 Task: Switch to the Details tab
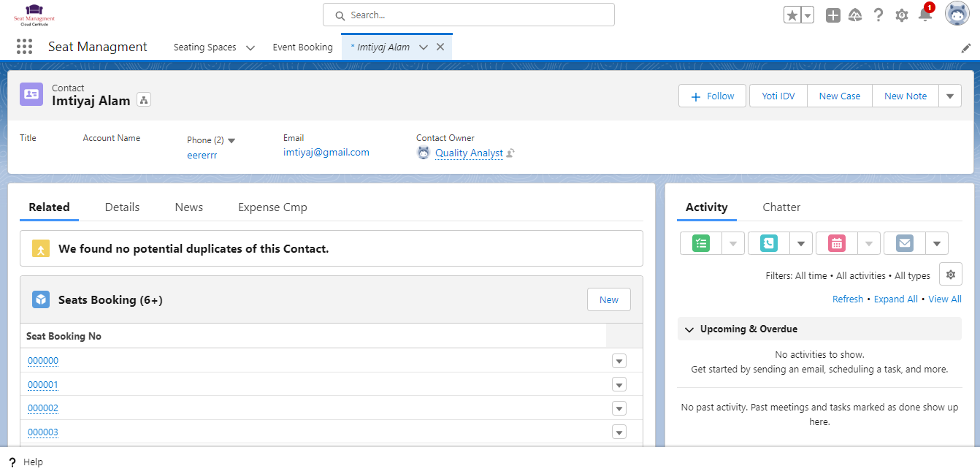[122, 207]
